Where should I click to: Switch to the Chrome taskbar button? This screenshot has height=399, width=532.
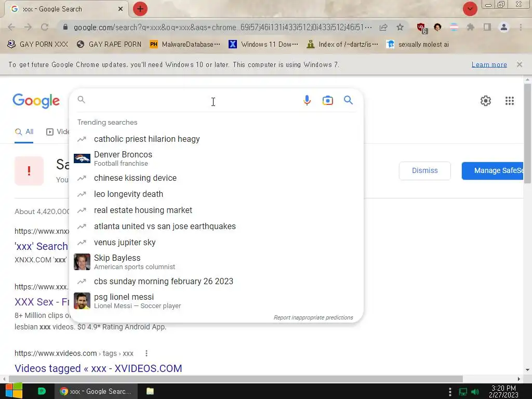pos(96,392)
